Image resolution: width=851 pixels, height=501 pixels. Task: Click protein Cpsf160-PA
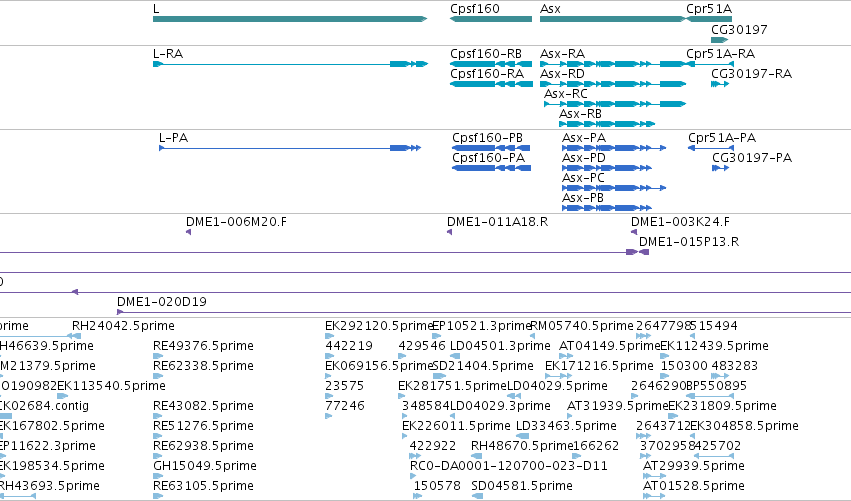pos(491,168)
